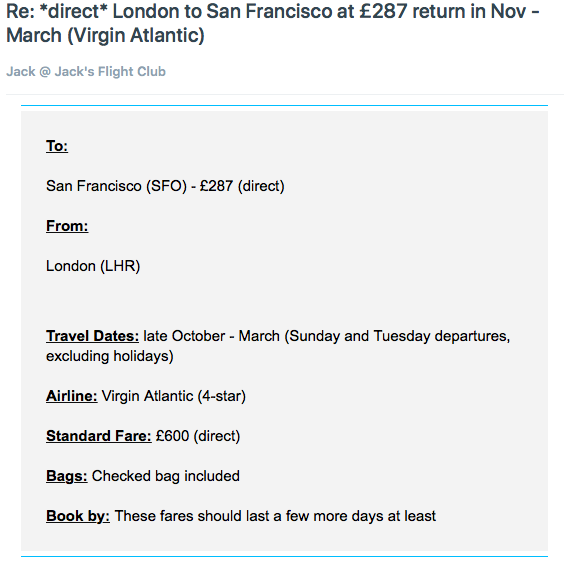Click San Francisco (SFO) - £287 (direct) line
The height and width of the screenshot is (569, 570).
(x=165, y=186)
